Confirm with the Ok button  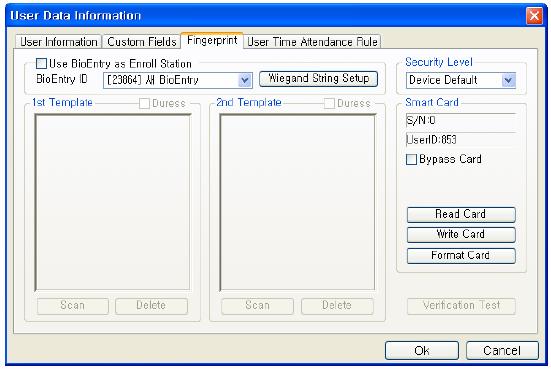[x=422, y=350]
